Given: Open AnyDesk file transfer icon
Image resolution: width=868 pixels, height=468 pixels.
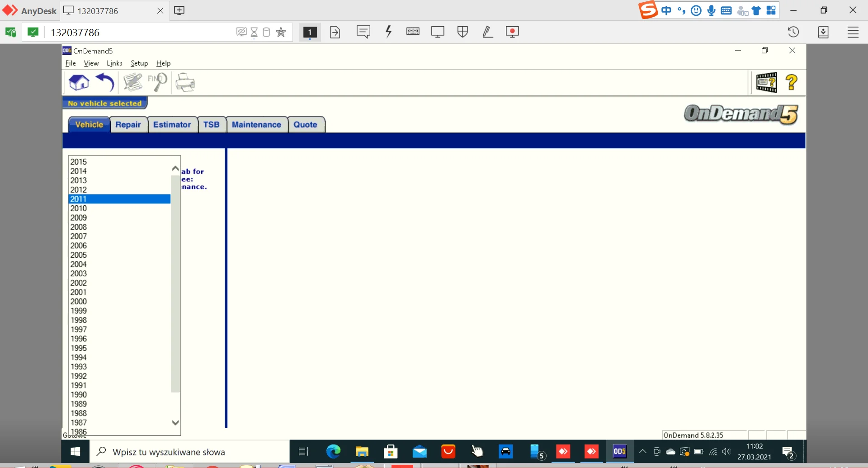Looking at the screenshot, I should [x=335, y=32].
